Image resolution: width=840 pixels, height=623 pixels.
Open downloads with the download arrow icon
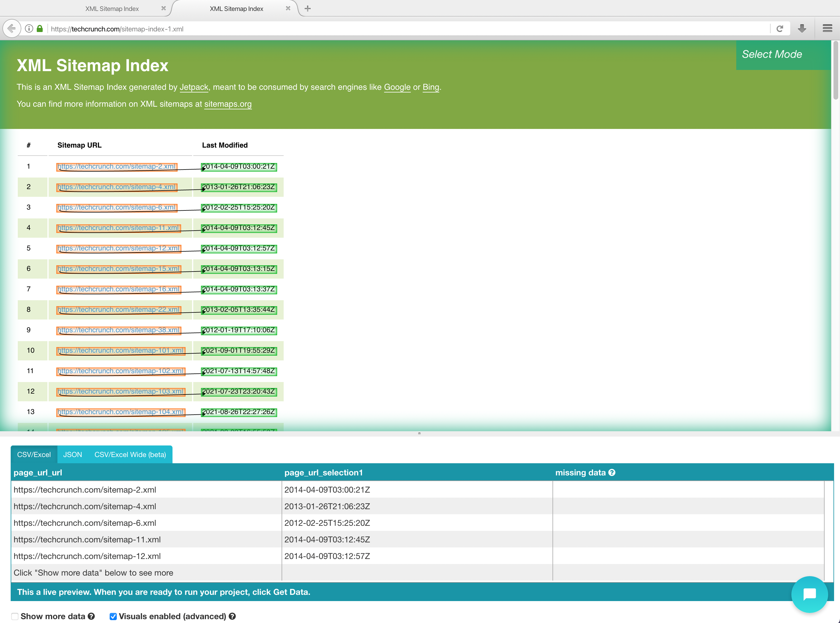pyautogui.click(x=802, y=29)
